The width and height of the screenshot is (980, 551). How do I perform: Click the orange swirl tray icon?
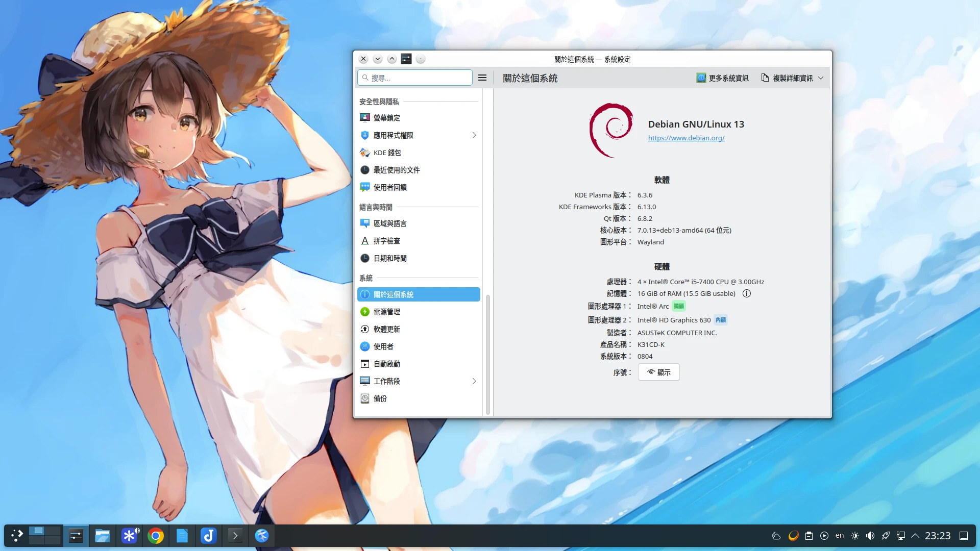pyautogui.click(x=793, y=536)
